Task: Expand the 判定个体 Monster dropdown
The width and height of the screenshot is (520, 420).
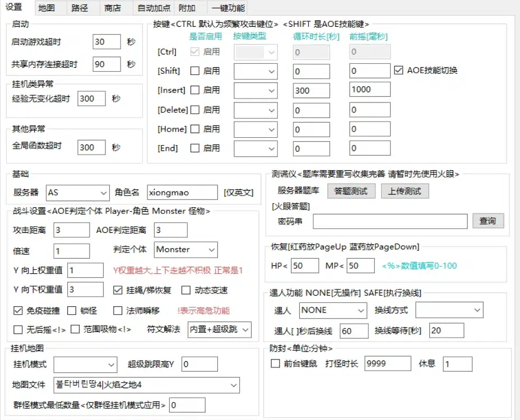Action: click(x=185, y=250)
